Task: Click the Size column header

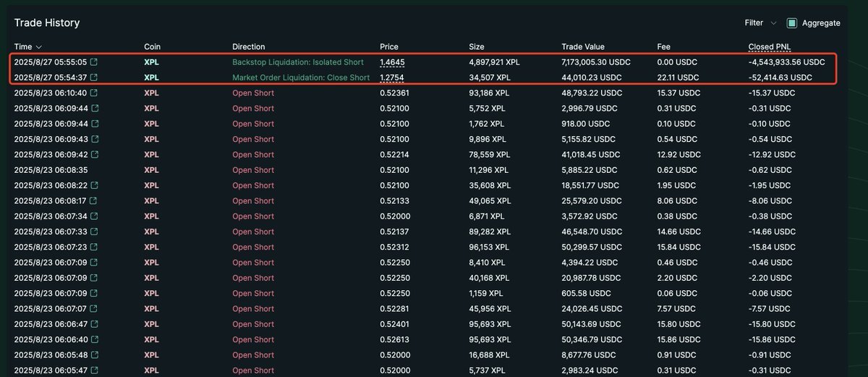Action: click(476, 47)
